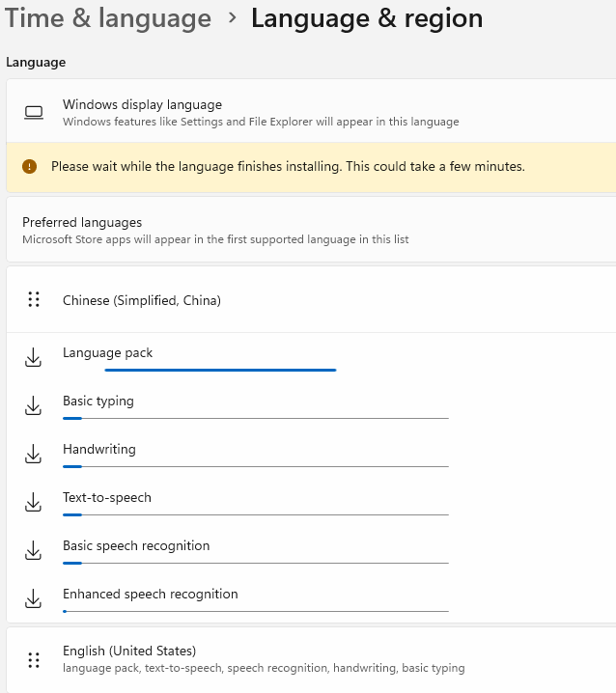Click the Handwriting download icon
Viewport: 616px width, 693px height.
click(x=34, y=455)
